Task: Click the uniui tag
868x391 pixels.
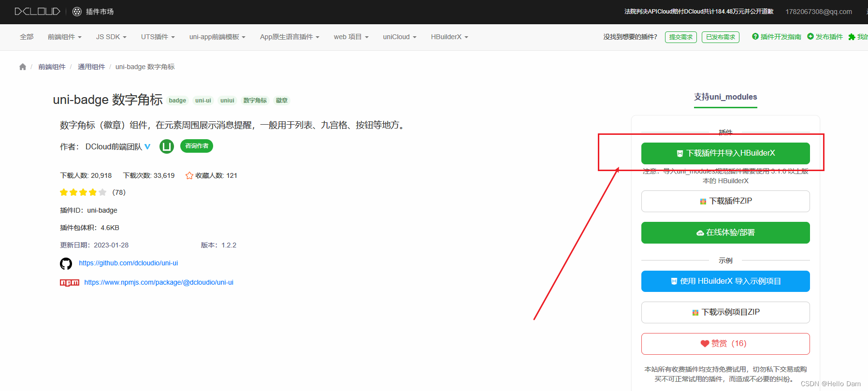Action: (x=227, y=101)
